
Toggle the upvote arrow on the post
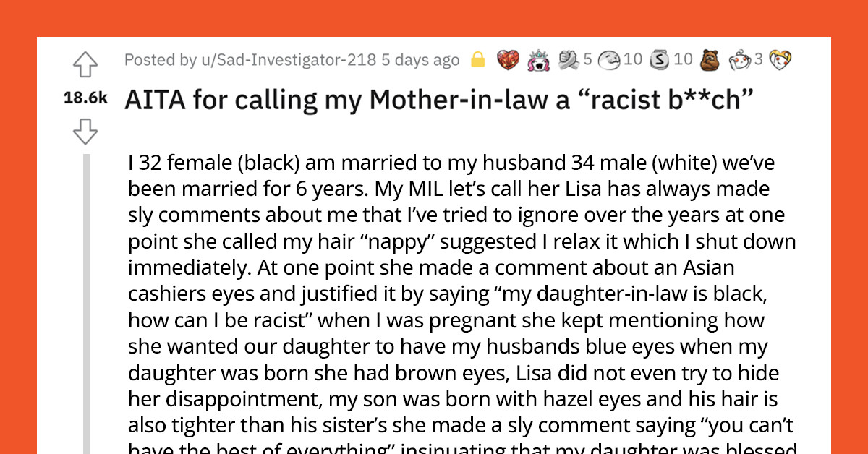pyautogui.click(x=86, y=64)
